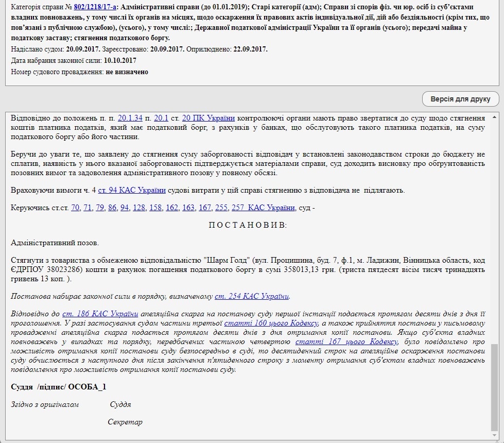Click article 128 link
Screen dimensions: 504x443
(x=139, y=208)
